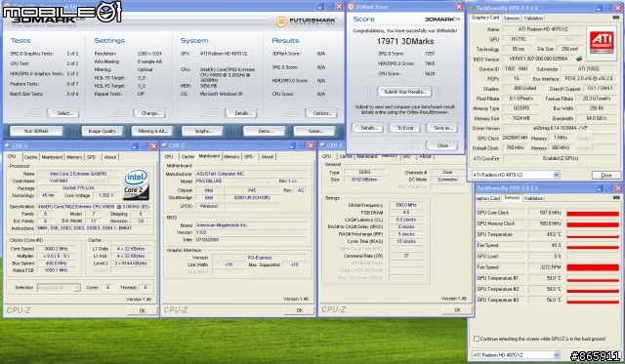Click the green BIOS save chip icon
The width and height of the screenshot is (625, 364).
(579, 59)
